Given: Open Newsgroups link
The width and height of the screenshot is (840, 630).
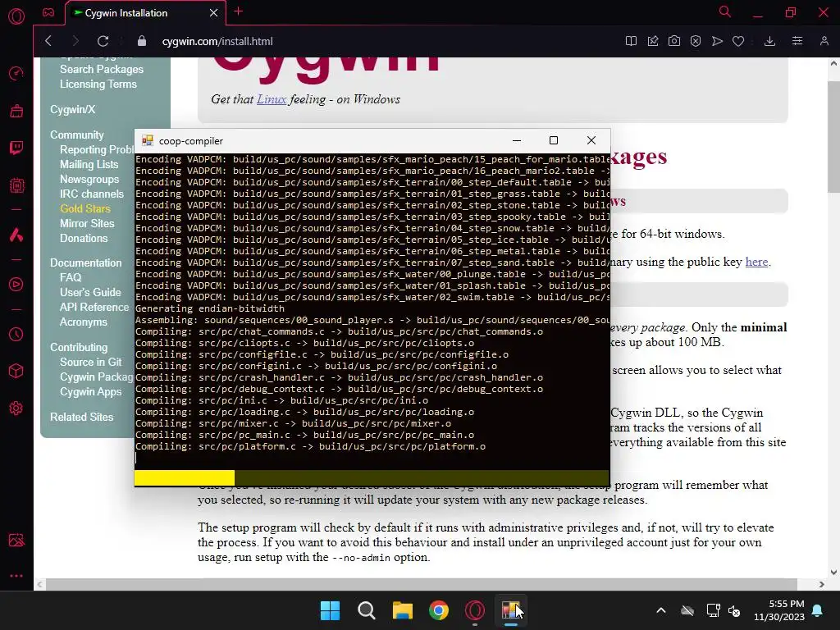Looking at the screenshot, I should click(x=89, y=180).
